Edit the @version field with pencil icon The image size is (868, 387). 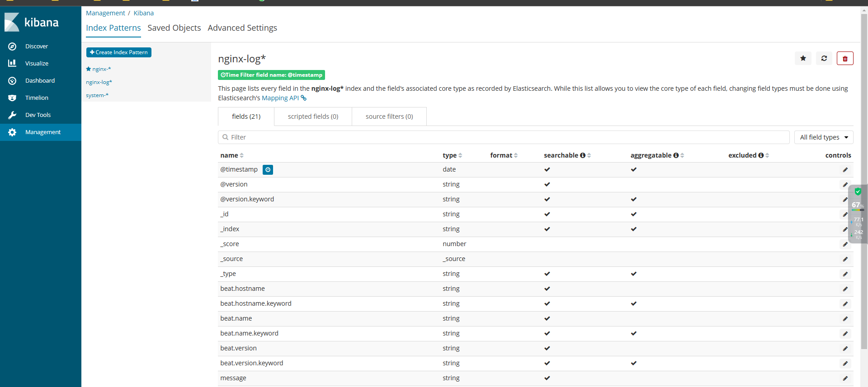[845, 185]
